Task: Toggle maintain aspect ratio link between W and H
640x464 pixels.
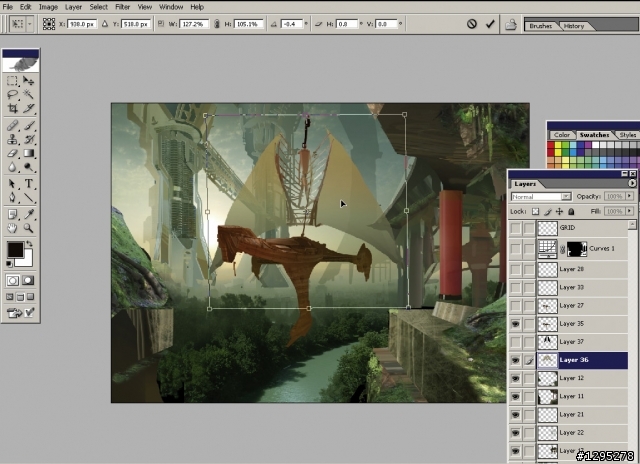Action: 217,24
